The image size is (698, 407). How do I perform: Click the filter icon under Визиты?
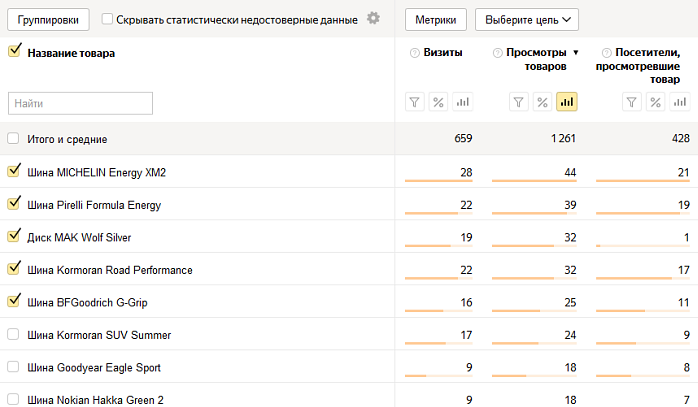[414, 102]
